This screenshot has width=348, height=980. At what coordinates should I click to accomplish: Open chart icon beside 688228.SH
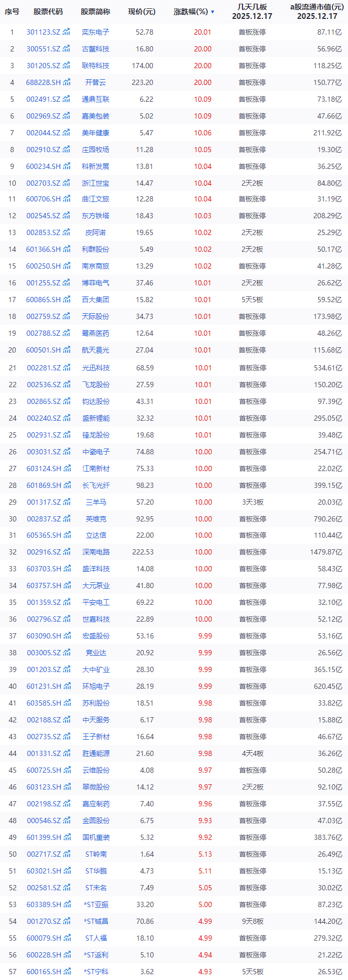[66, 82]
